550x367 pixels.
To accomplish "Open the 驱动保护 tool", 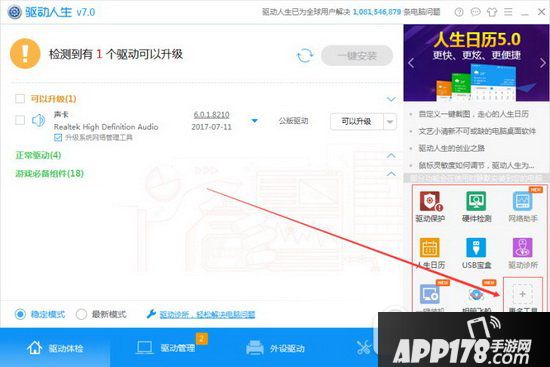I will tap(430, 207).
